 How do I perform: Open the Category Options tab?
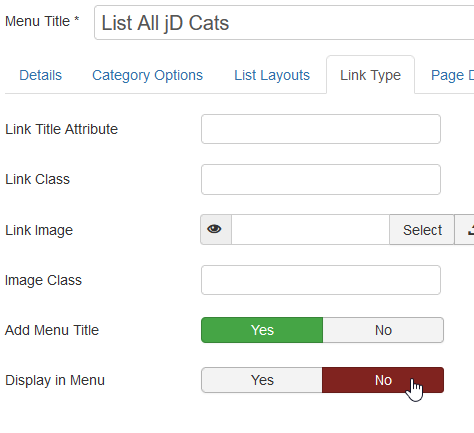pyautogui.click(x=147, y=75)
